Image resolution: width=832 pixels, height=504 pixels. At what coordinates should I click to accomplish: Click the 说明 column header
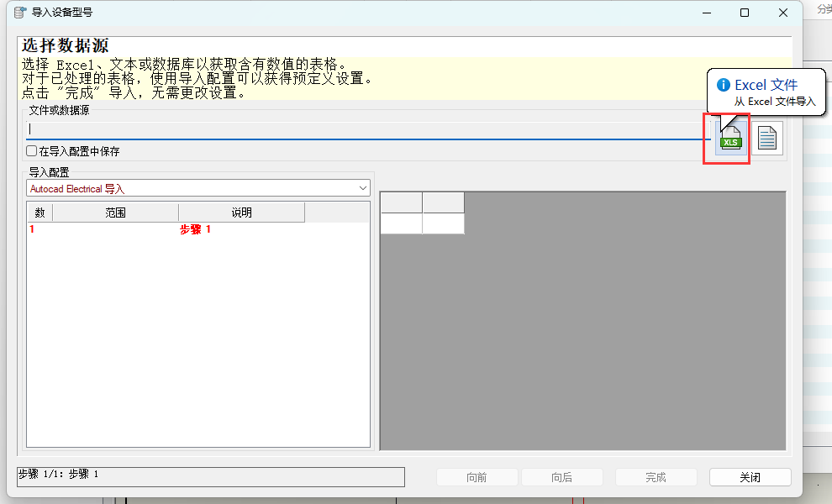coord(244,212)
